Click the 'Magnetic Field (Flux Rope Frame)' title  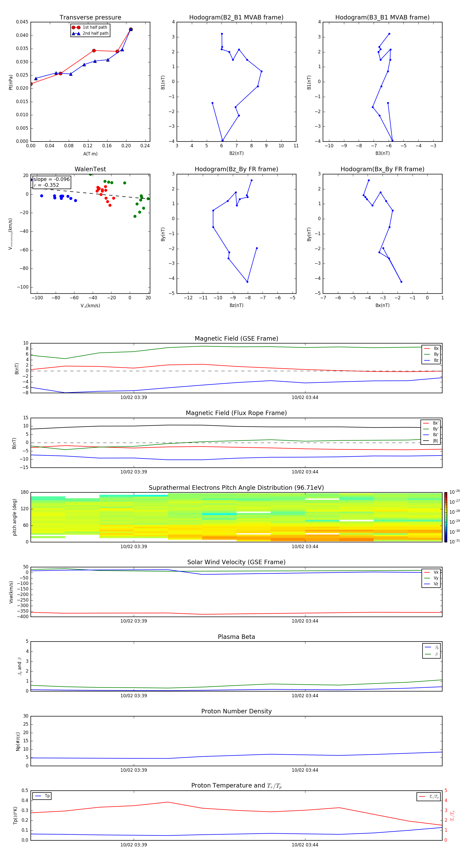click(236, 413)
